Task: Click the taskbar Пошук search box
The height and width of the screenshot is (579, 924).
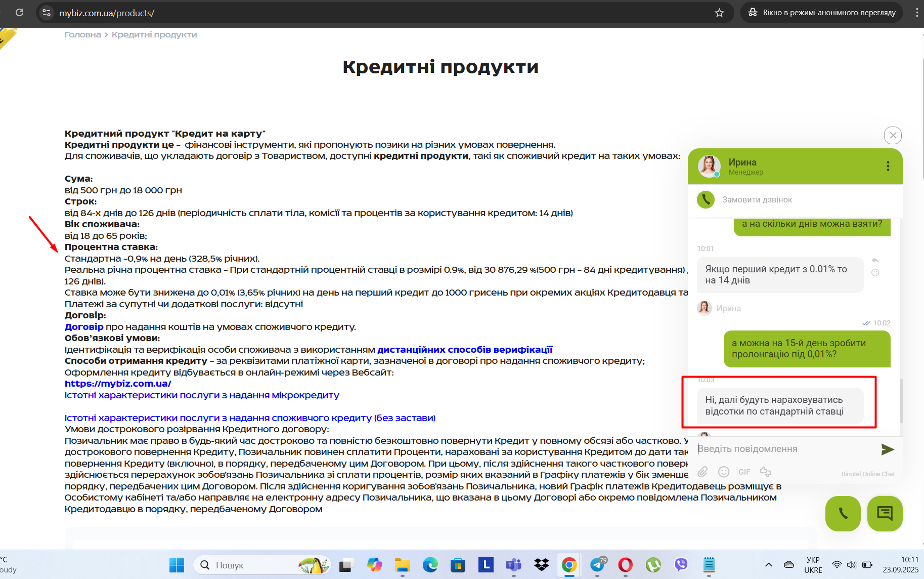Action: 262,565
